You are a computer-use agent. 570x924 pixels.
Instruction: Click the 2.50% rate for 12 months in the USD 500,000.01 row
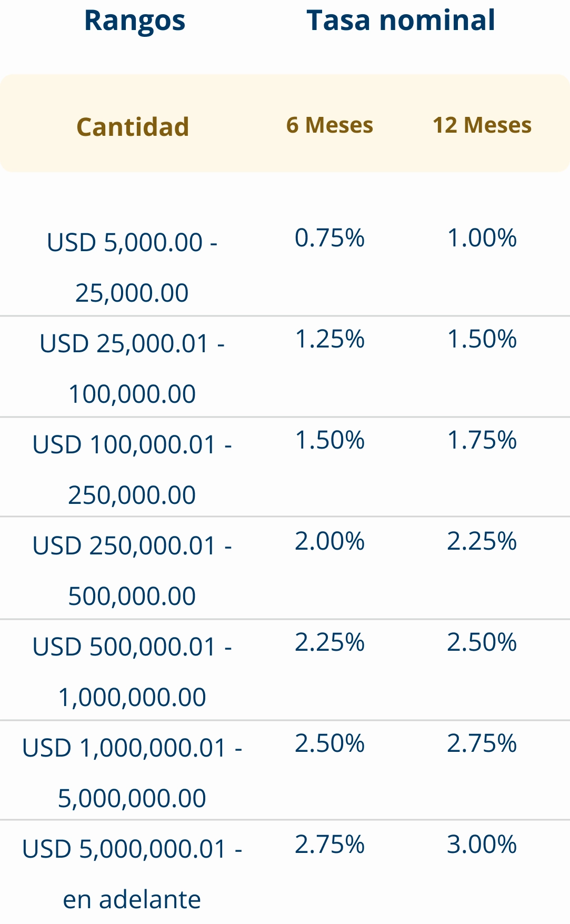[x=482, y=642]
